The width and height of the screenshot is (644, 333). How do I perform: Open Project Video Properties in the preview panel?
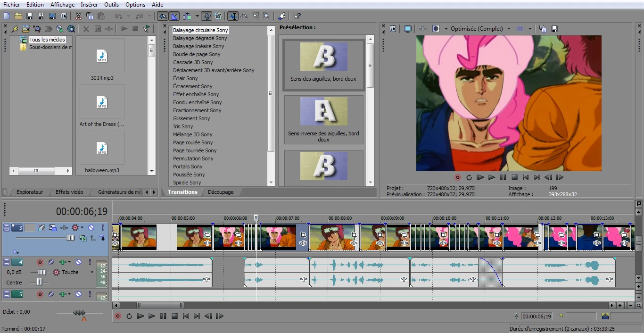point(393,29)
